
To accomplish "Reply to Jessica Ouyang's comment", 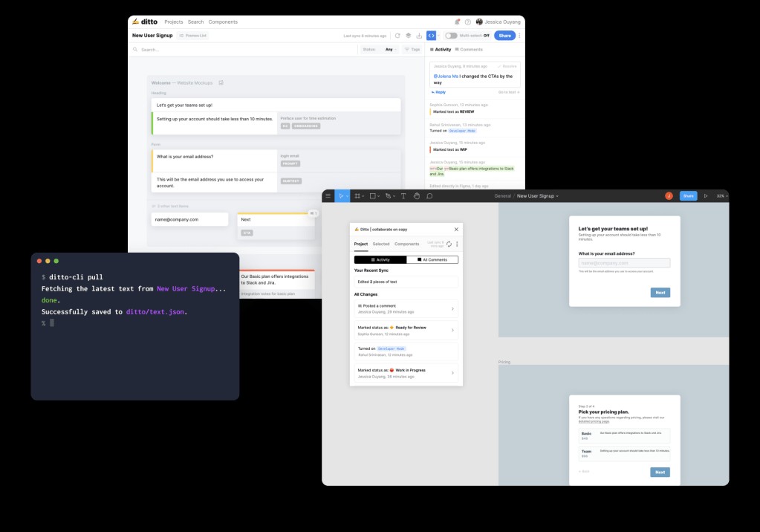I will coord(438,92).
